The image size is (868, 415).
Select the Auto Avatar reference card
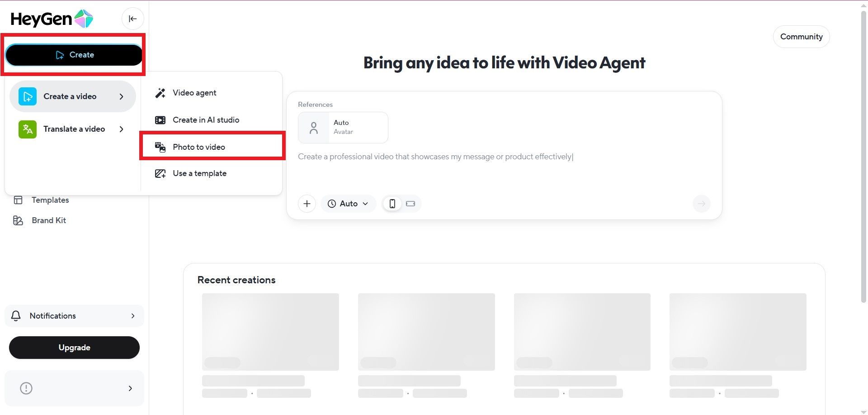[x=343, y=128]
